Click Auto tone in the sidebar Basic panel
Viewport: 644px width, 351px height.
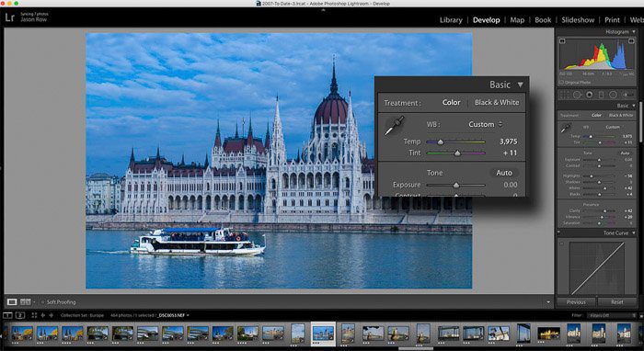point(625,153)
